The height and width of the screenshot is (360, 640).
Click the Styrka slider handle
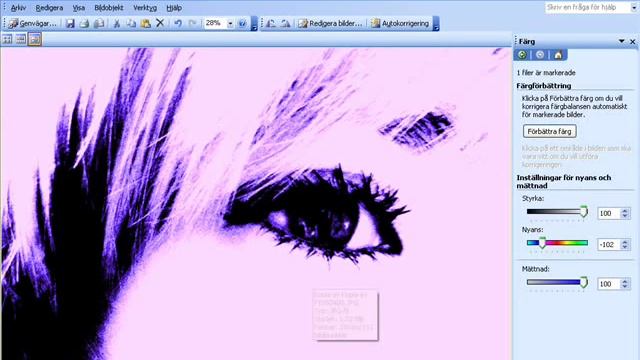click(584, 211)
